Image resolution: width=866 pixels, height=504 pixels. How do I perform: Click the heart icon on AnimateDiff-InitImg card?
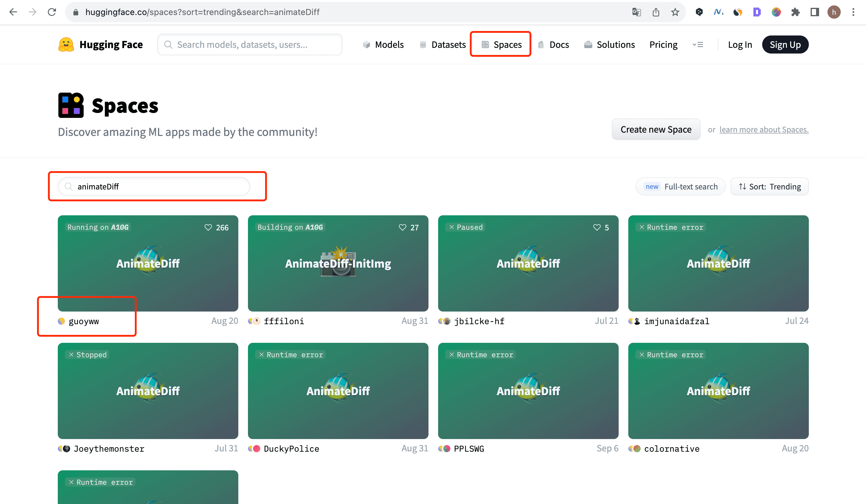tap(403, 227)
